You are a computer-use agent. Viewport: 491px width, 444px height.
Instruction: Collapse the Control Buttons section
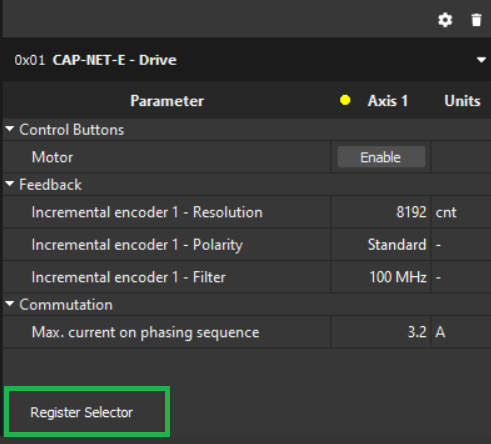[10, 129]
